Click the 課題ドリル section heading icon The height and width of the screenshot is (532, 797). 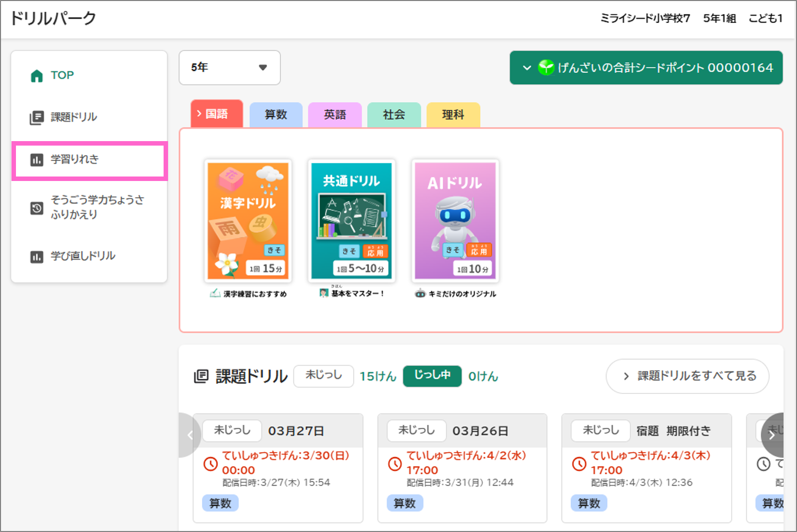(x=201, y=376)
